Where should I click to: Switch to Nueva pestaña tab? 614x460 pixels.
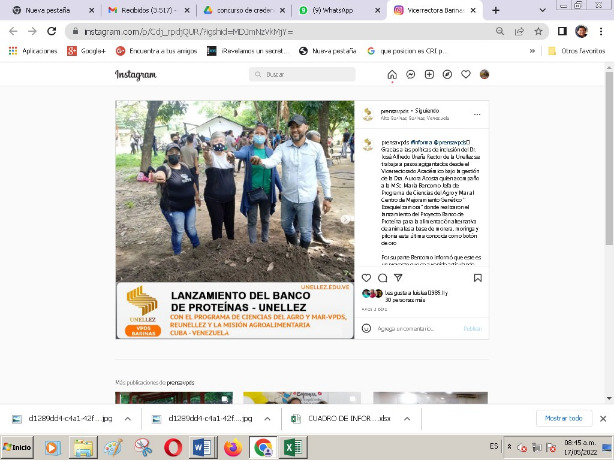coord(48,11)
